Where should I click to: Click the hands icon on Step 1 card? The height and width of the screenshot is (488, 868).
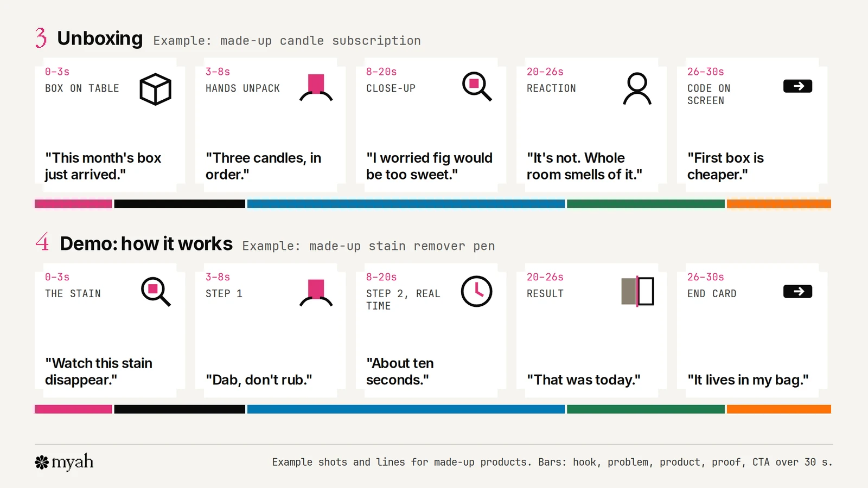(x=316, y=293)
